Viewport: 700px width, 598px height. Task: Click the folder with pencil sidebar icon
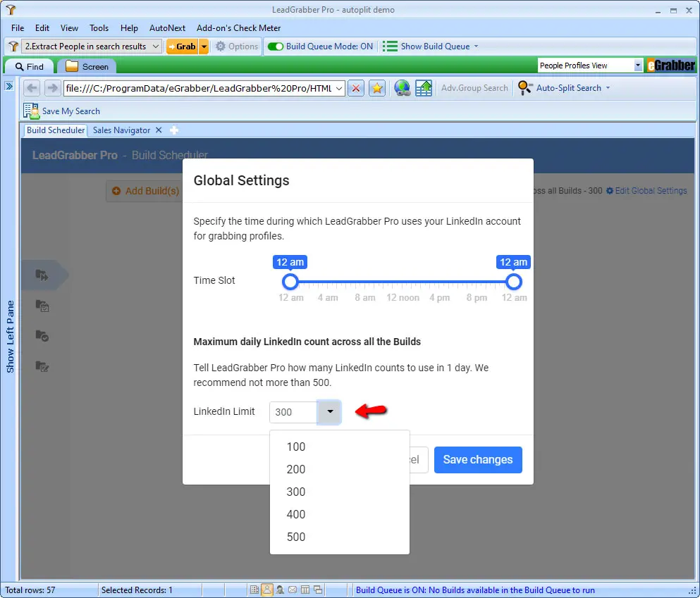click(x=42, y=366)
